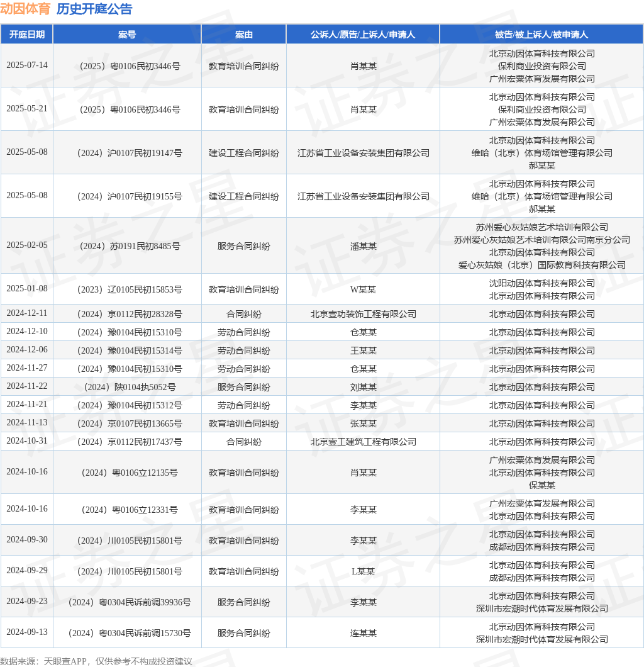Click case number (2024)京0107民初13665号
644x667 pixels.
(129, 423)
